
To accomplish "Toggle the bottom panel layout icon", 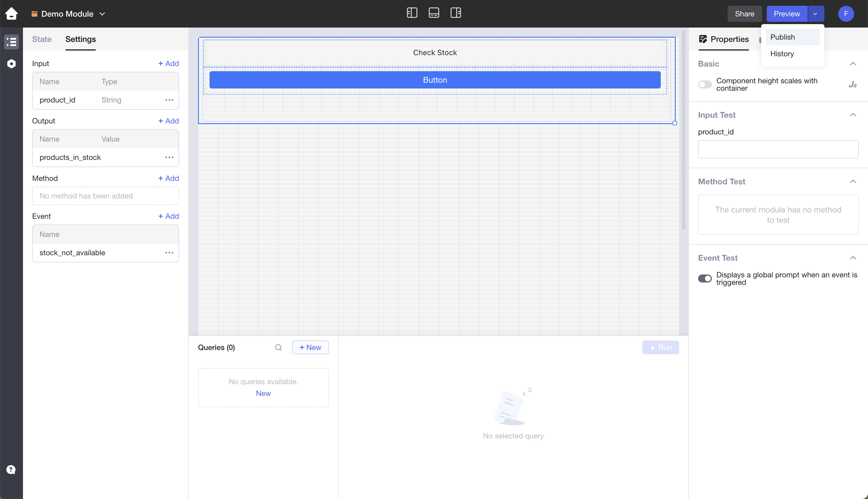I will (434, 13).
